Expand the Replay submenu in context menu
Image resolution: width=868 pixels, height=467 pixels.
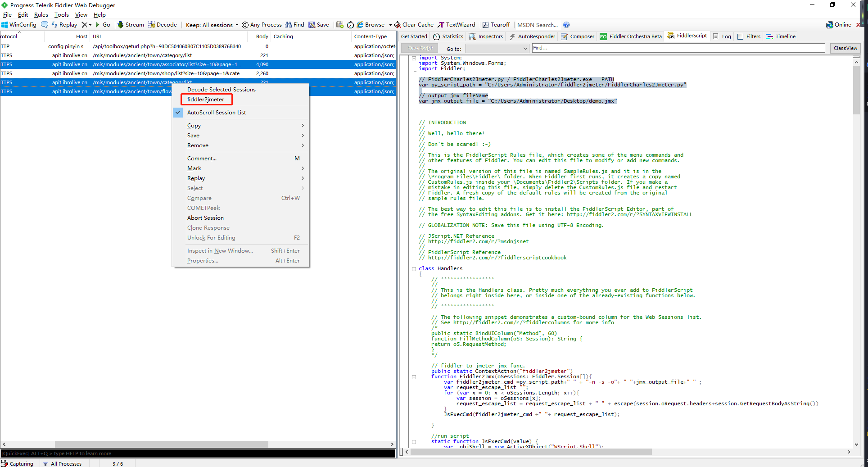pos(241,178)
